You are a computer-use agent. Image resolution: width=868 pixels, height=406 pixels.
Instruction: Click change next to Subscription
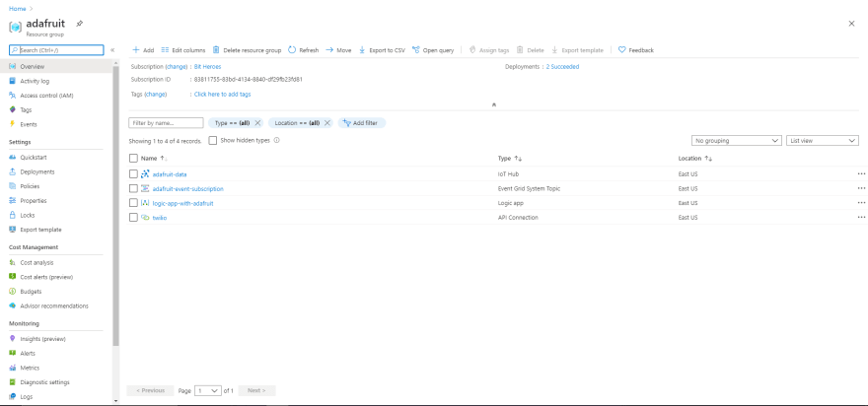click(x=177, y=66)
